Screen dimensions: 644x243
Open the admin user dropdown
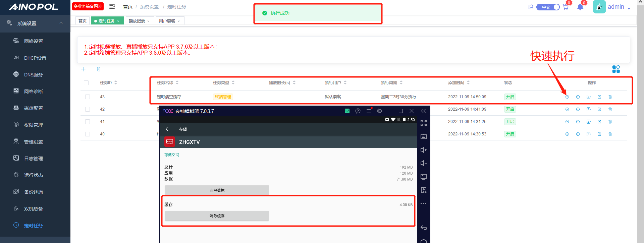click(618, 7)
